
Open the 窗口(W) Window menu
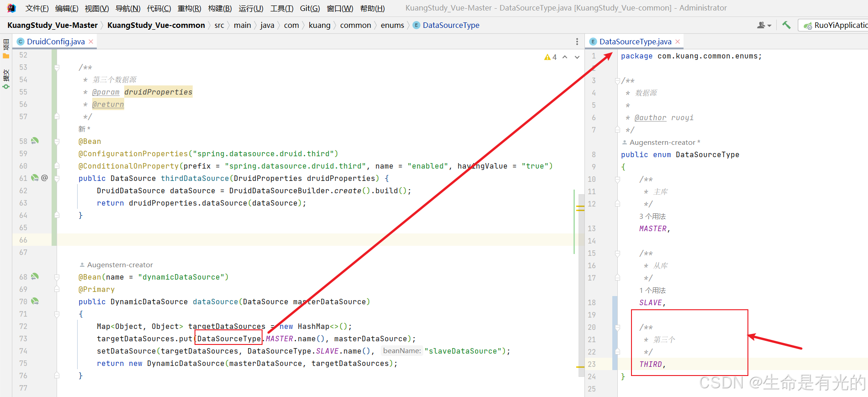(x=340, y=8)
